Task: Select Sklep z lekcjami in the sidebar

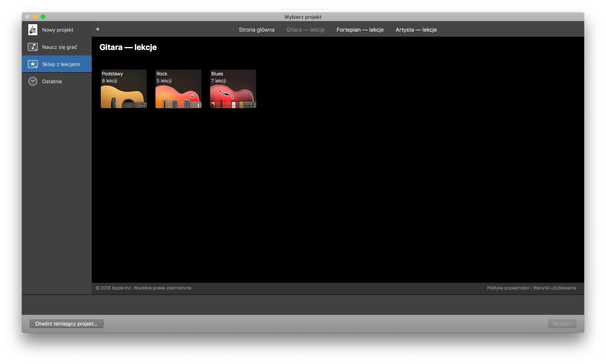Action: (57, 64)
